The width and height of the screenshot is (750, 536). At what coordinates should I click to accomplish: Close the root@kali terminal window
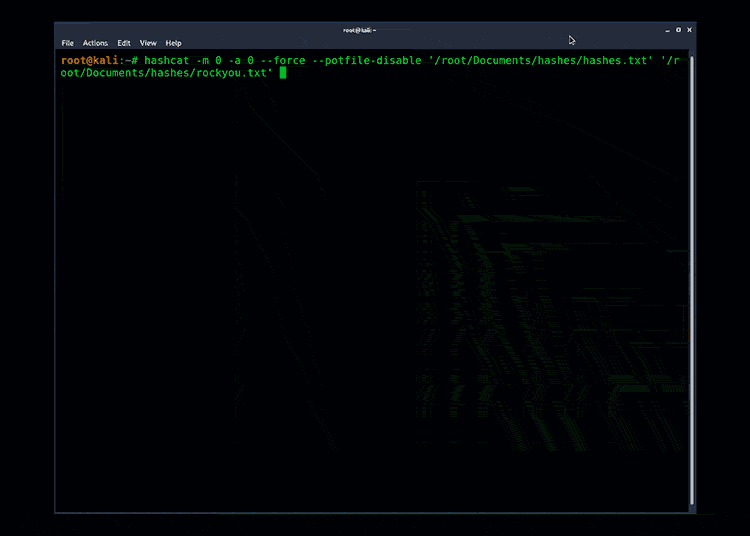point(689,30)
